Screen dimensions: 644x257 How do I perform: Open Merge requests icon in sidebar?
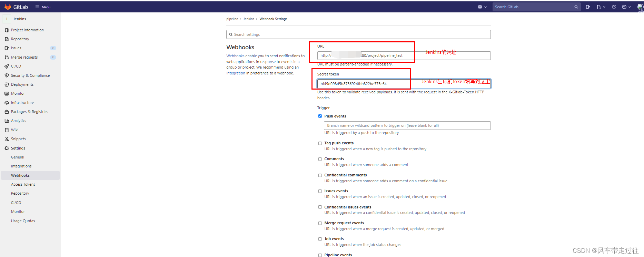pyautogui.click(x=7, y=57)
